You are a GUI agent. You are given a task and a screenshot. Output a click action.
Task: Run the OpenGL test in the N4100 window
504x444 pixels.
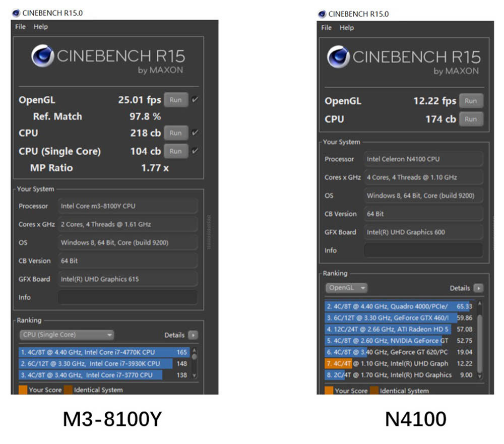[471, 101]
